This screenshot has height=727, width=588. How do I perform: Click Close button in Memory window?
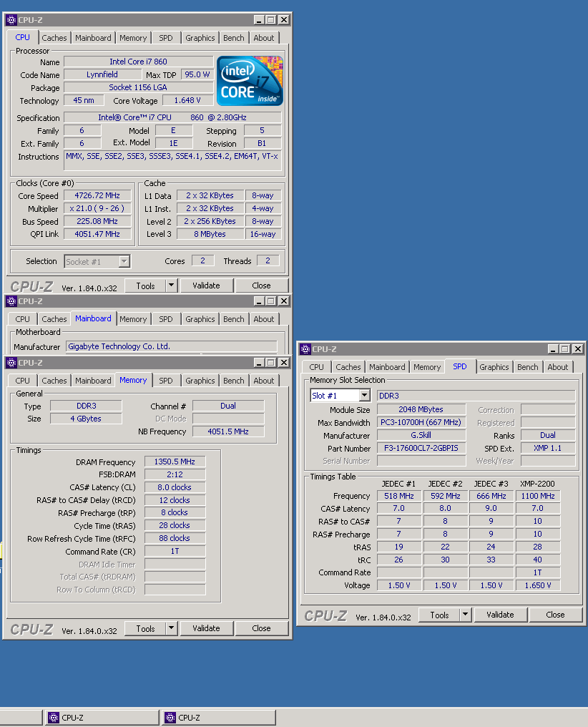(x=261, y=628)
